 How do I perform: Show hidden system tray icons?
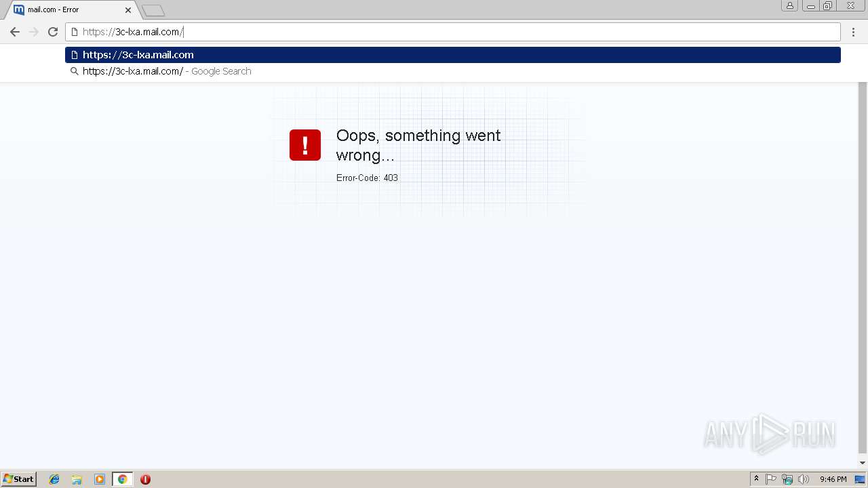756,479
